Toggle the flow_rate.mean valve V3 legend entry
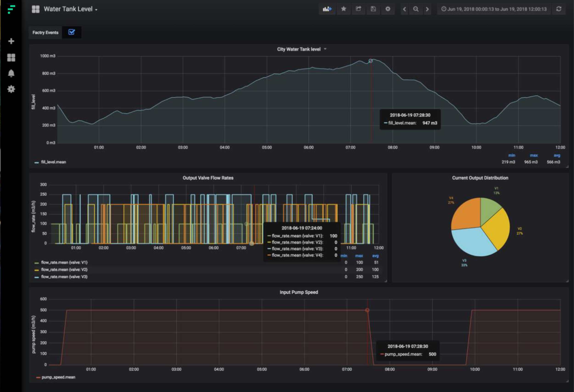Screen dimensions: 574x392 [64, 277]
